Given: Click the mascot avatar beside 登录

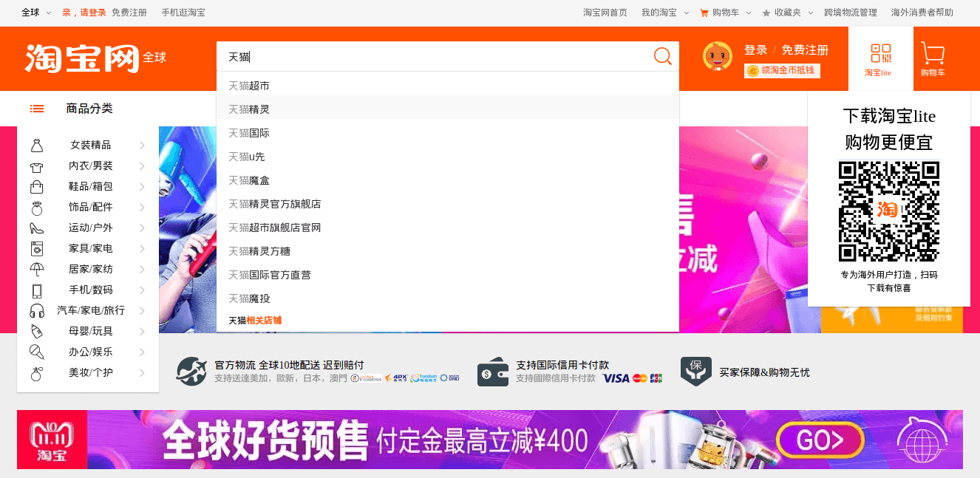Looking at the screenshot, I should pos(718,57).
